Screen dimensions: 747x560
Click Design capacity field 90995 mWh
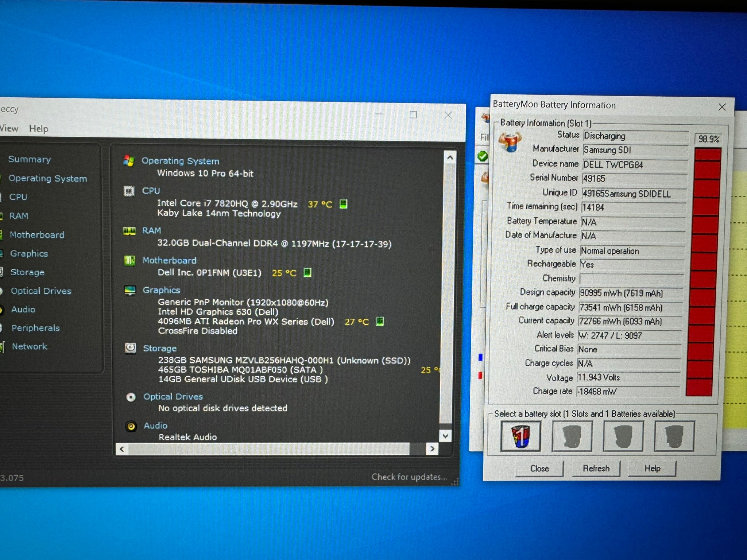click(x=631, y=293)
